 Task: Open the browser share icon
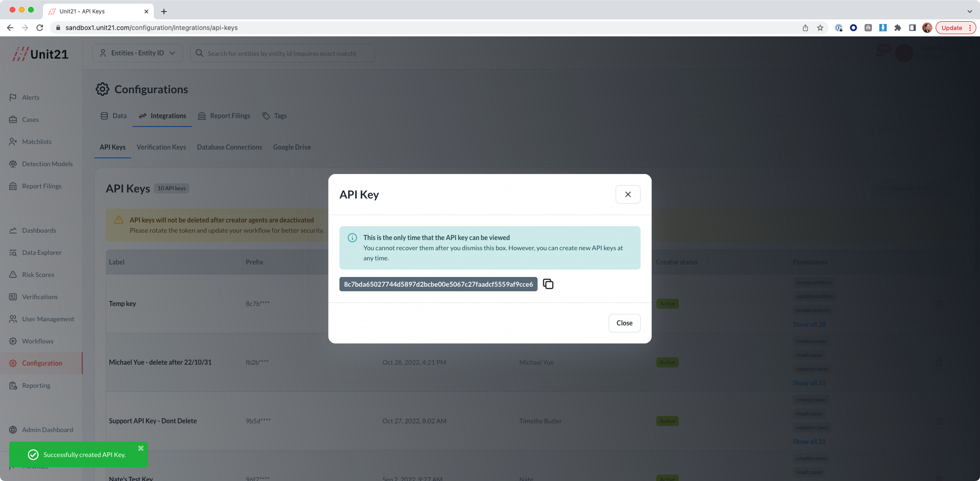point(805,28)
